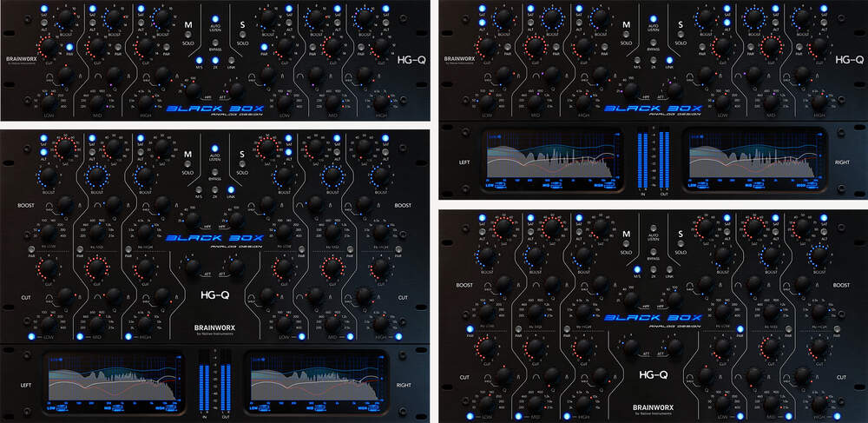
Task: Click Mid LOW bell filter icon, top-left unit
Action: (80, 76)
